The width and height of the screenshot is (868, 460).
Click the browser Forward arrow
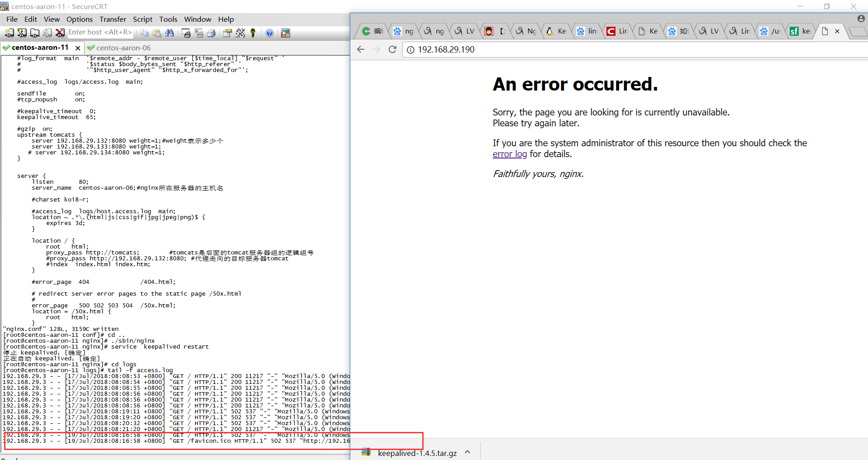[x=377, y=49]
